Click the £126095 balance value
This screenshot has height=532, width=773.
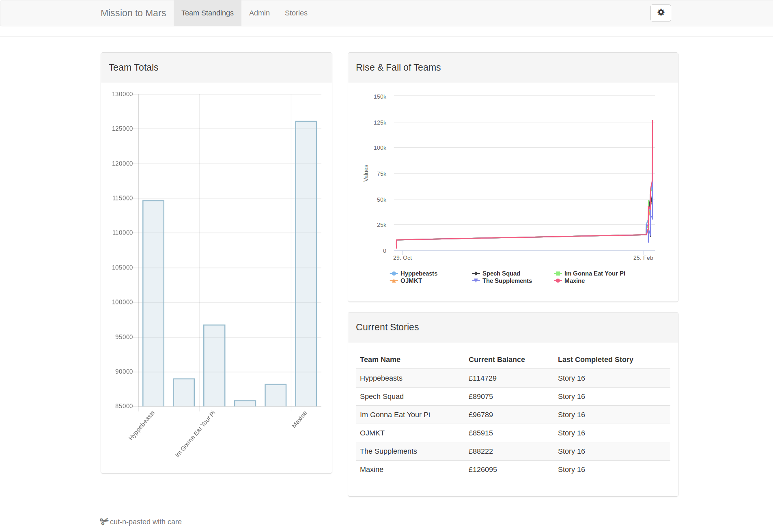point(483,470)
